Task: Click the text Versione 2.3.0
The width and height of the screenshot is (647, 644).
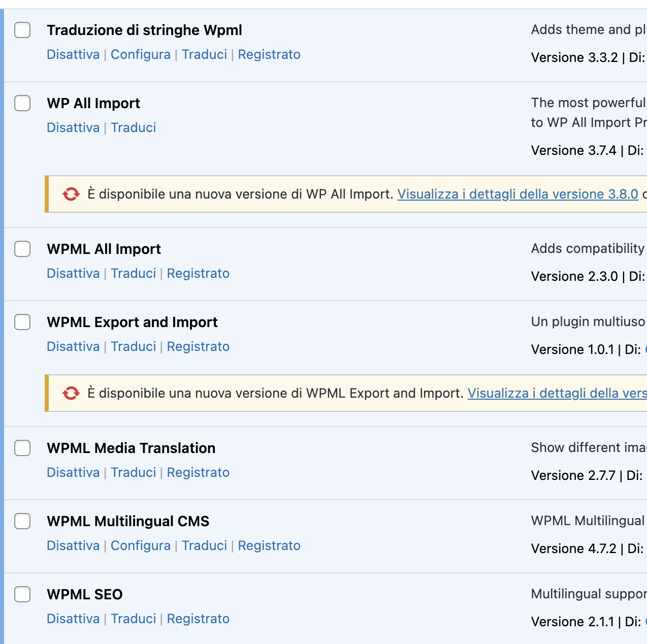Action: [574, 276]
